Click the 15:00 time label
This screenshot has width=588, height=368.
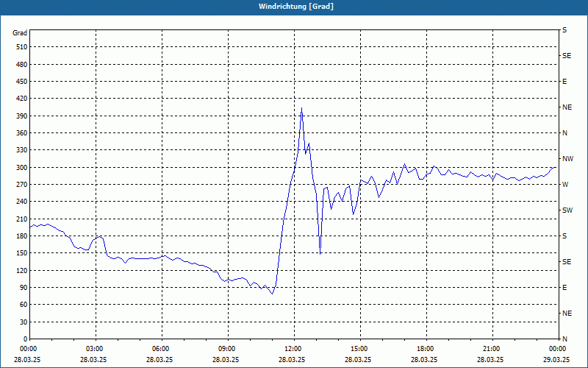(x=359, y=349)
